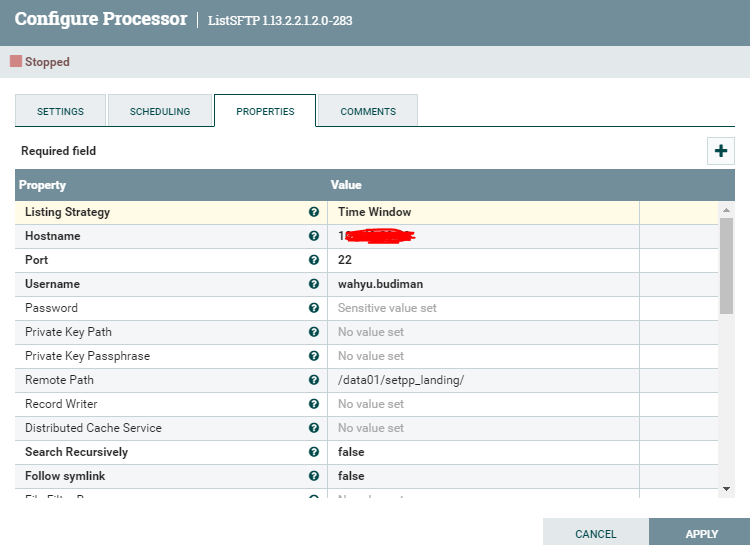Edit the Search Recursively false value
The width and height of the screenshot is (750, 545).
pos(483,452)
